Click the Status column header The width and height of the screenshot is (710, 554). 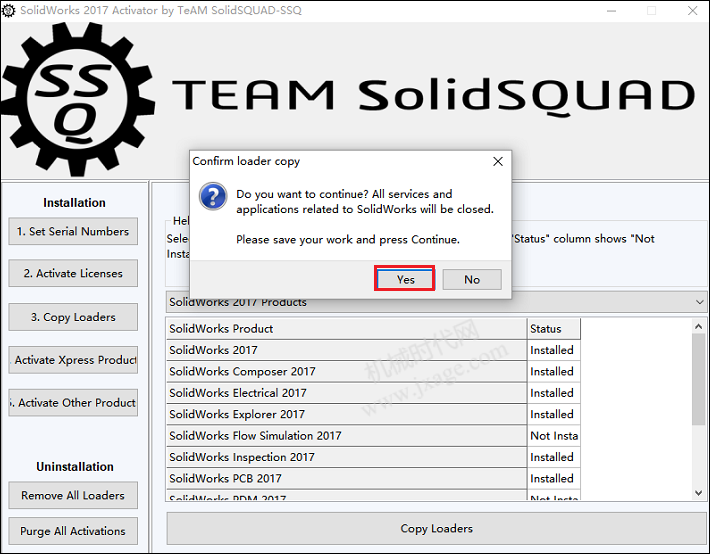[554, 328]
